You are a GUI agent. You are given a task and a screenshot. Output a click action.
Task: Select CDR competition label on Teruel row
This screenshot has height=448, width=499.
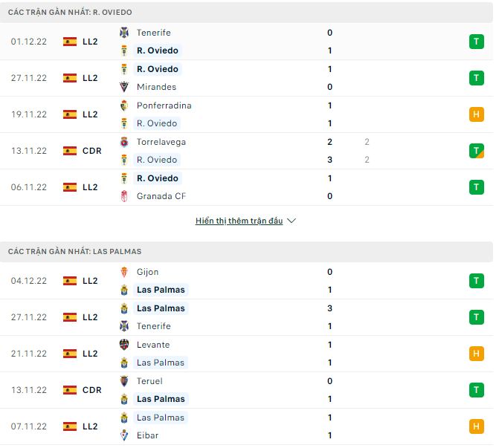coord(92,390)
